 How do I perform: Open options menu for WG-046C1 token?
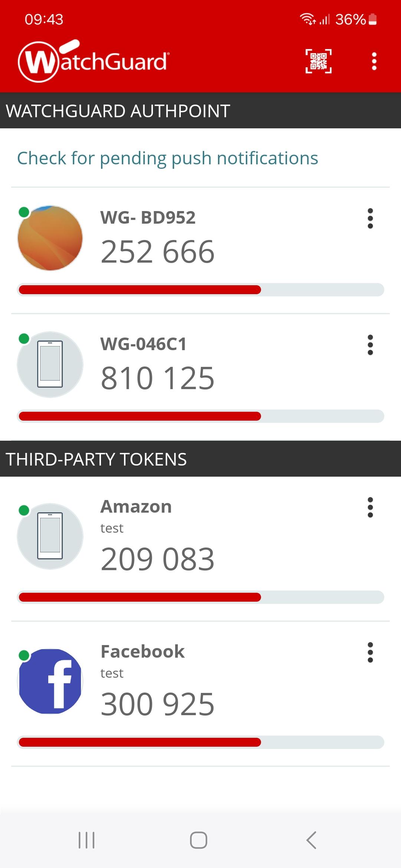coord(370,345)
